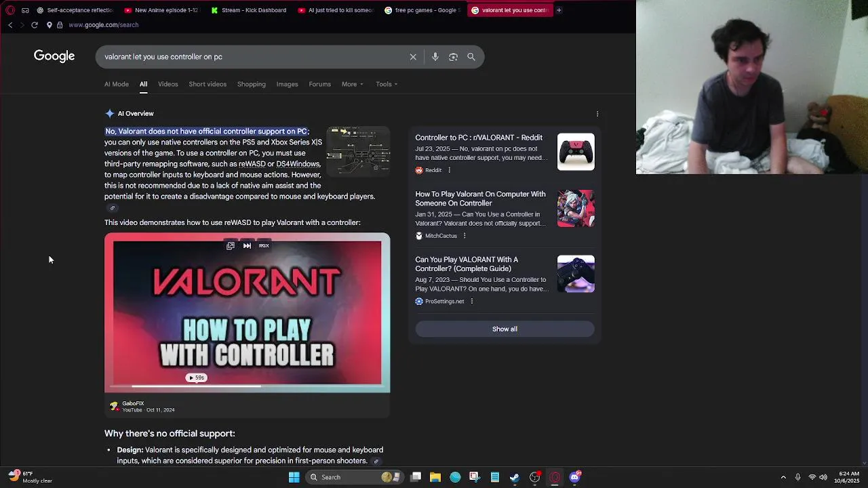Viewport: 868px width, 488px height.
Task: Open the AI Overview three-dot options
Action: coord(597,114)
